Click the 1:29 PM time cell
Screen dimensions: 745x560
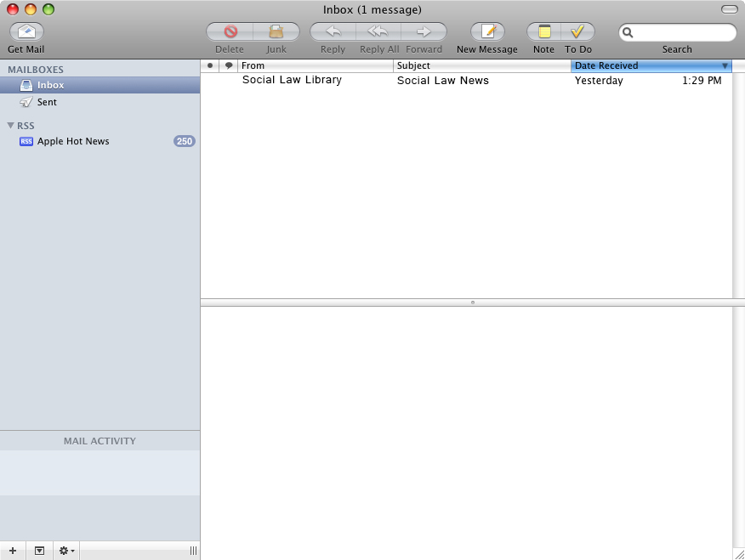[702, 80]
